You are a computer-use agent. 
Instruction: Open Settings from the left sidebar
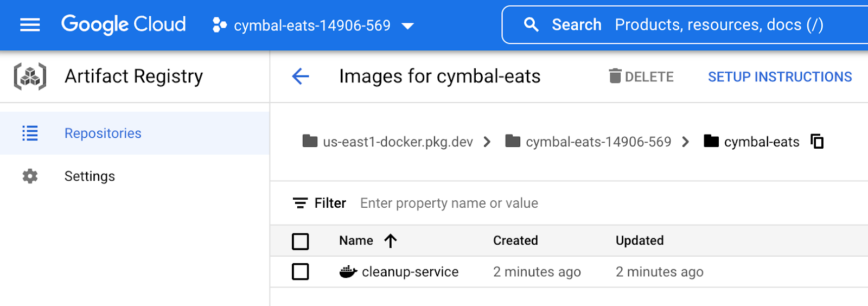[90, 176]
